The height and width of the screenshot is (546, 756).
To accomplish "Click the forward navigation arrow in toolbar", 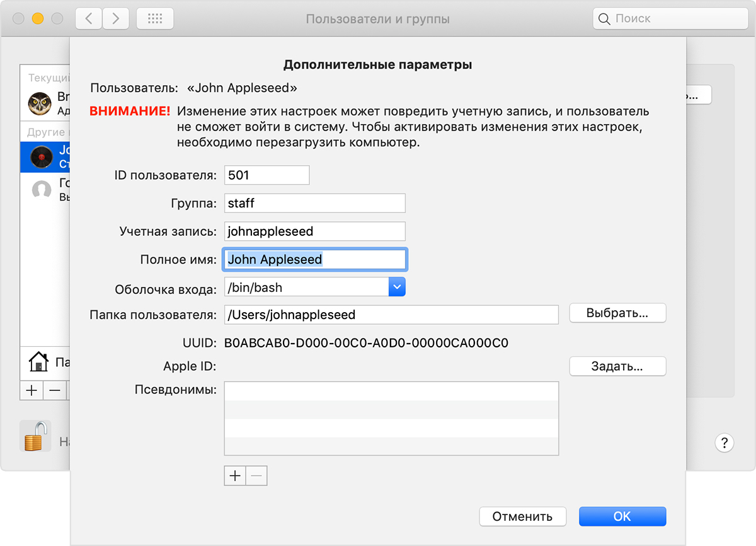I will [x=115, y=19].
